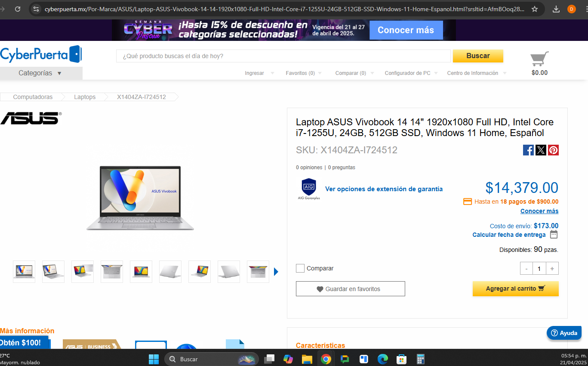Select the fourth product thumbnail
Image resolution: width=588 pixels, height=366 pixels.
tap(112, 272)
